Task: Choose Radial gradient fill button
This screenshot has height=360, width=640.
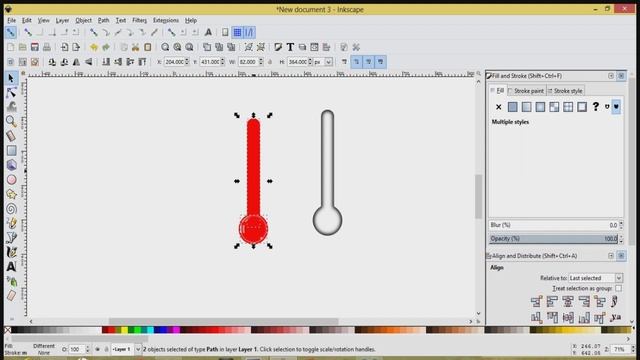Action: pyautogui.click(x=540, y=107)
